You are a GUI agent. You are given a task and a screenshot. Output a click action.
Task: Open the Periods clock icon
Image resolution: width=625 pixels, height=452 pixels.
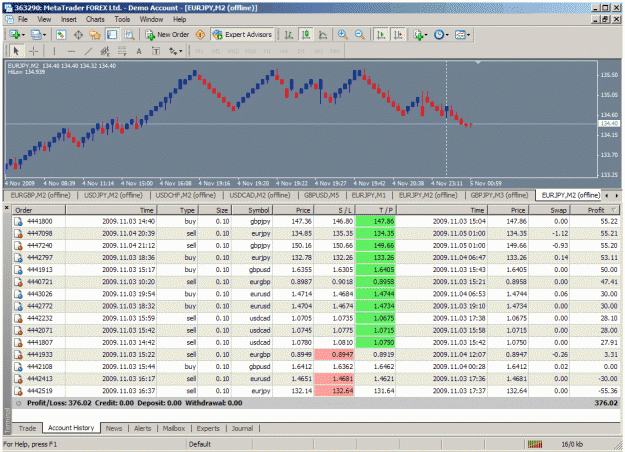439,35
